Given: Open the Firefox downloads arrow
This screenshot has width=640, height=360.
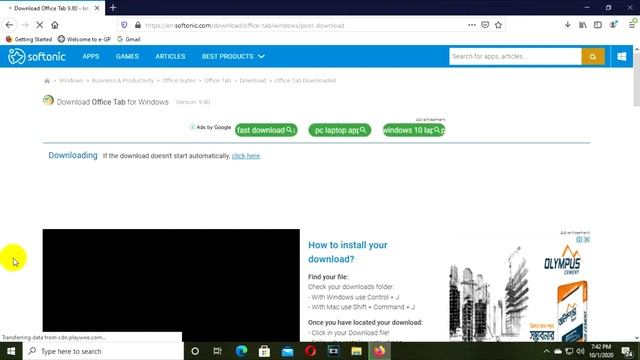Looking at the screenshot, I should (567, 25).
